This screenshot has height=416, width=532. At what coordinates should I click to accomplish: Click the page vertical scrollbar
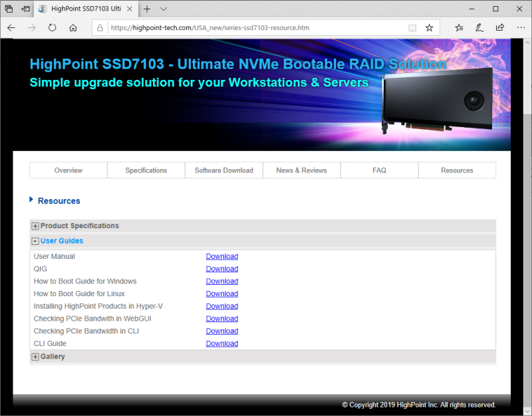pos(527,226)
